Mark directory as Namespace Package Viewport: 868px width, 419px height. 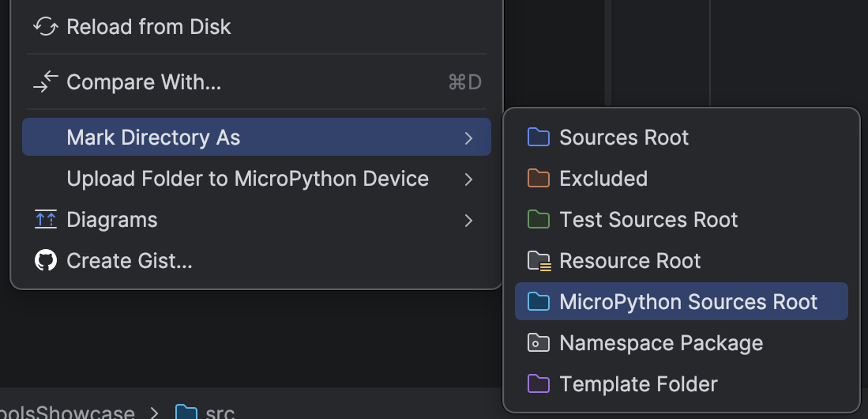pos(682,342)
